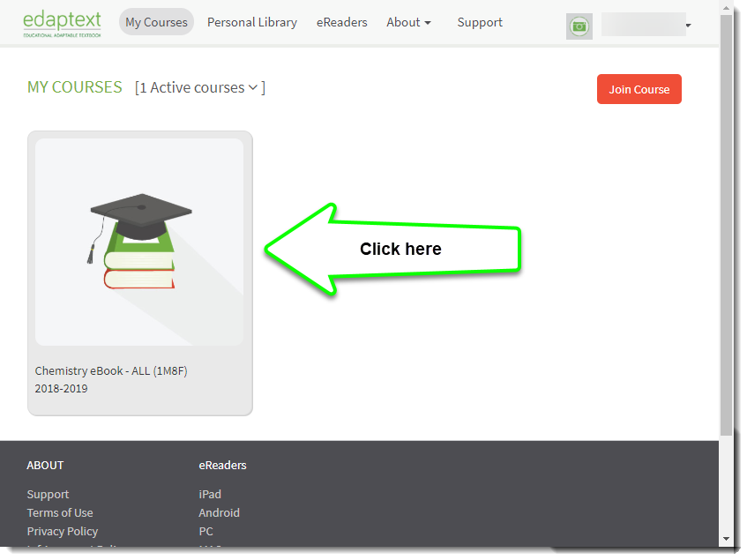
Task: Expand the user account dropdown arrow
Action: (688, 26)
